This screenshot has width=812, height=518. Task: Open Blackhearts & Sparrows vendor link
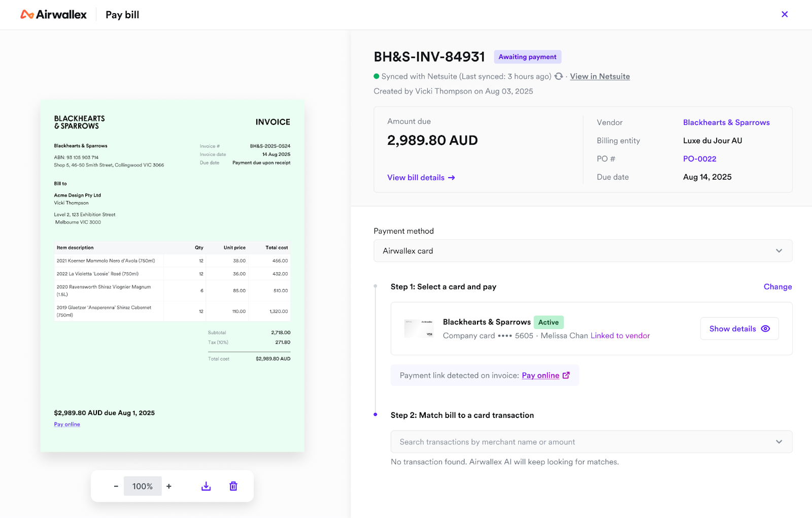point(726,122)
